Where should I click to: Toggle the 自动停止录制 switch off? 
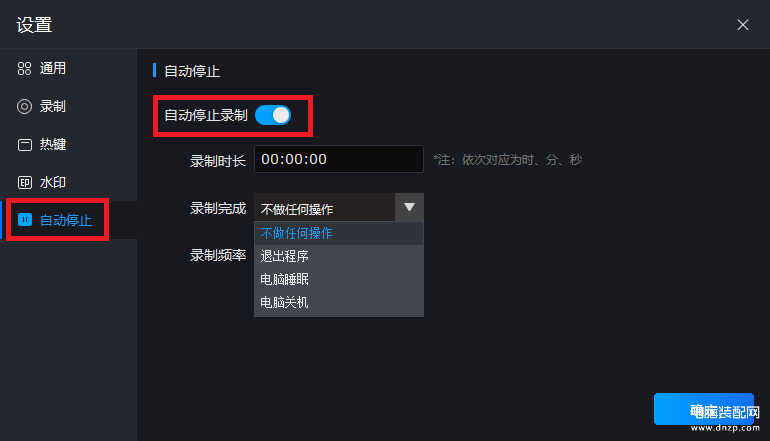click(x=273, y=115)
